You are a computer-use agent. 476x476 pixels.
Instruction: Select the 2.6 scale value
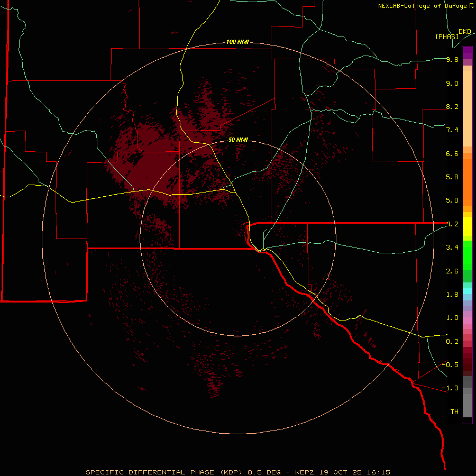(452, 271)
